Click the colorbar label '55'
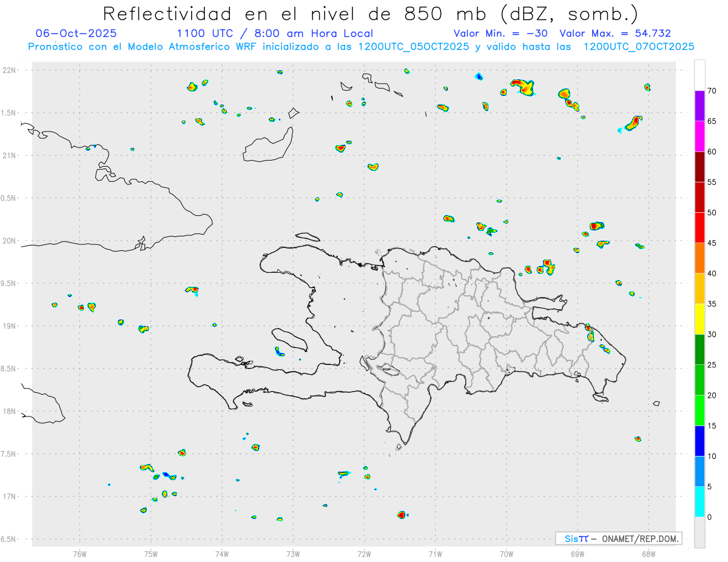 (x=712, y=182)
